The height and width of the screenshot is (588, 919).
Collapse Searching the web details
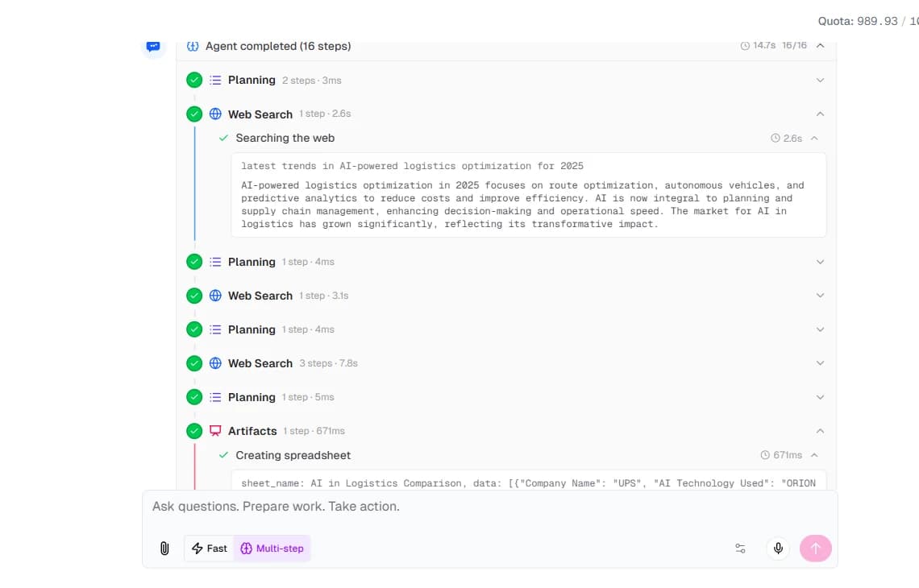point(814,139)
